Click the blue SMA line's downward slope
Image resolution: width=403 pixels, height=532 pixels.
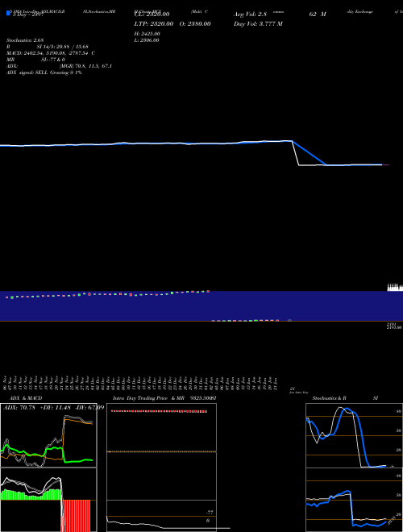[310, 153]
